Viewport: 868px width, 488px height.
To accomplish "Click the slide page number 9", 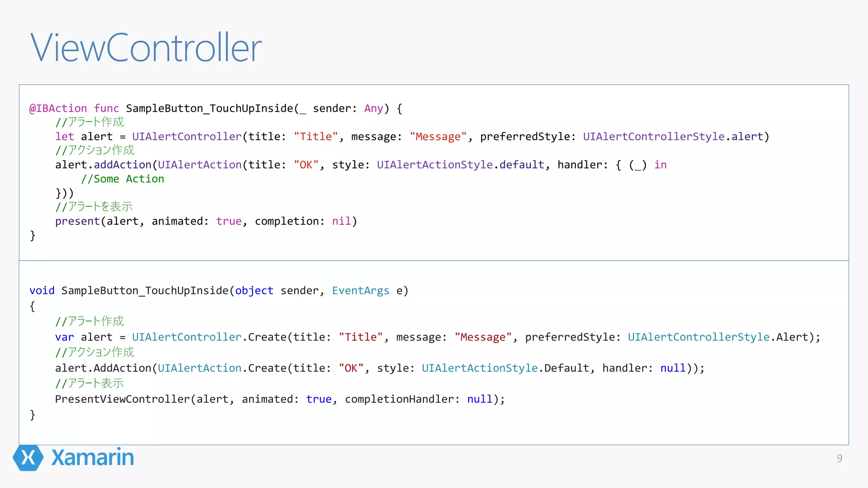I will pyautogui.click(x=839, y=458).
